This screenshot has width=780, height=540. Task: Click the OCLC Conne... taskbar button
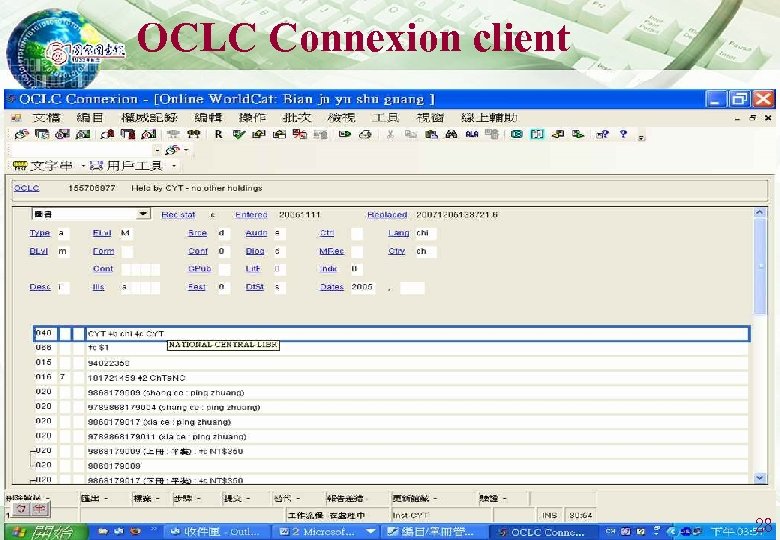543,532
